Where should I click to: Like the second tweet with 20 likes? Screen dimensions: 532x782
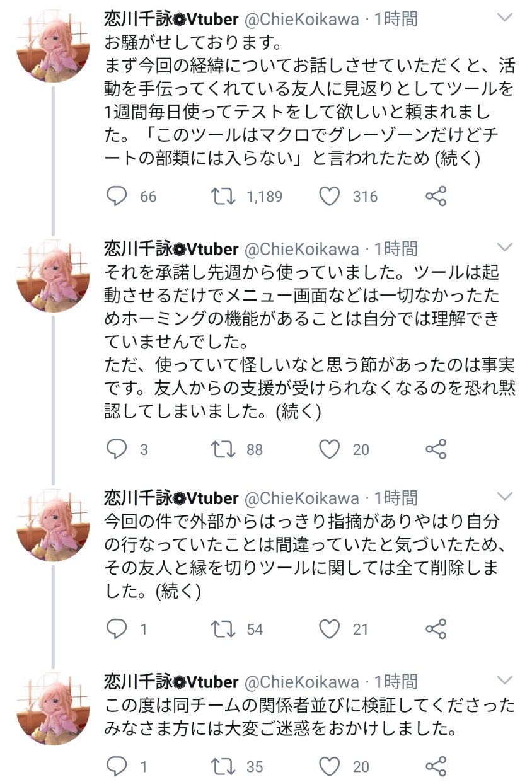click(x=330, y=449)
